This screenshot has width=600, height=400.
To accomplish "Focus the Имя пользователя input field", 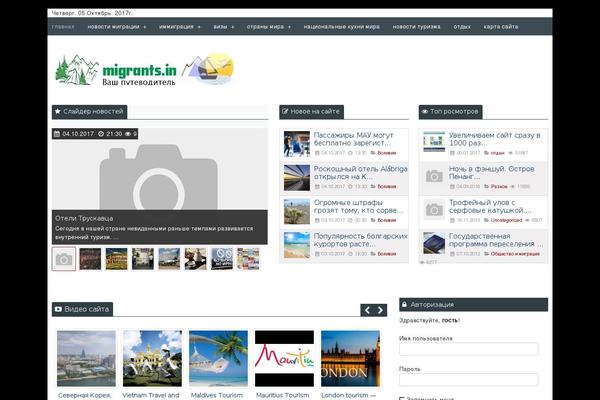I will pos(468,349).
